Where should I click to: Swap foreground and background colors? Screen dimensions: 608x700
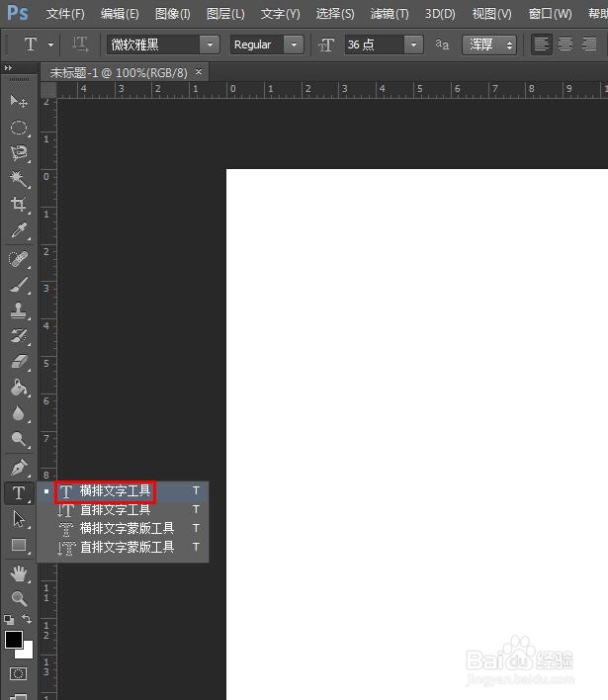(27, 619)
